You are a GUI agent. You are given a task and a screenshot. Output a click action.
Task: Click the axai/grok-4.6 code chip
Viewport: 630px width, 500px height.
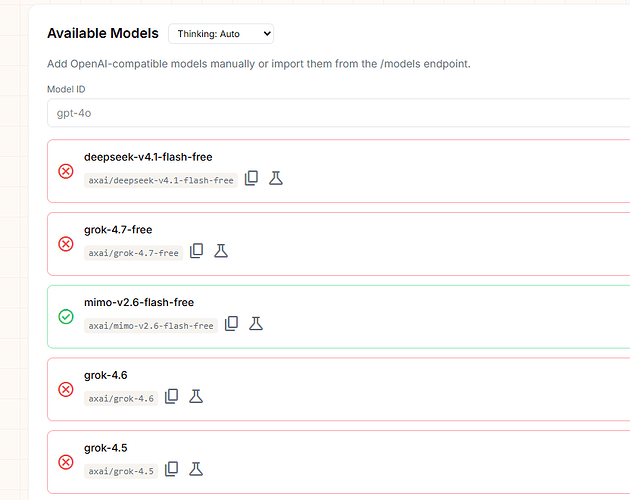pos(121,399)
